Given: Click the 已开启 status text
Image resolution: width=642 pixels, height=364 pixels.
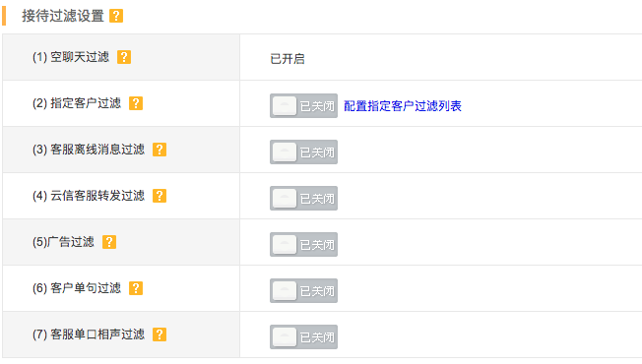Looking at the screenshot, I should 288,59.
